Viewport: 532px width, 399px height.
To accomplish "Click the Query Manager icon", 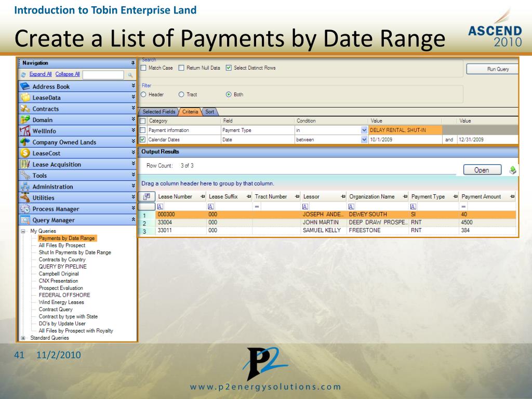I will pos(25,220).
